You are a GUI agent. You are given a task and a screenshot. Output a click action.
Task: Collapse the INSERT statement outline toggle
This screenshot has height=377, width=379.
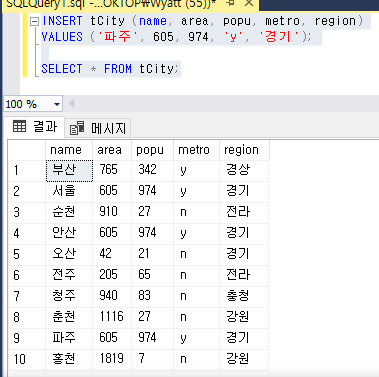pos(34,21)
